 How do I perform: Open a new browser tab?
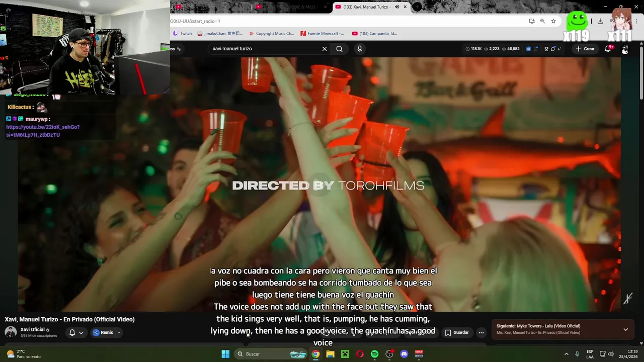(418, 7)
